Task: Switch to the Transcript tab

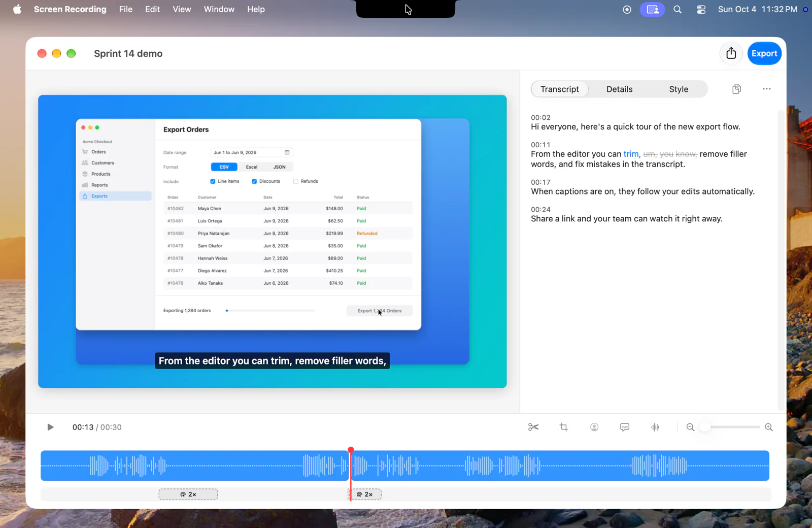Action: click(x=560, y=89)
